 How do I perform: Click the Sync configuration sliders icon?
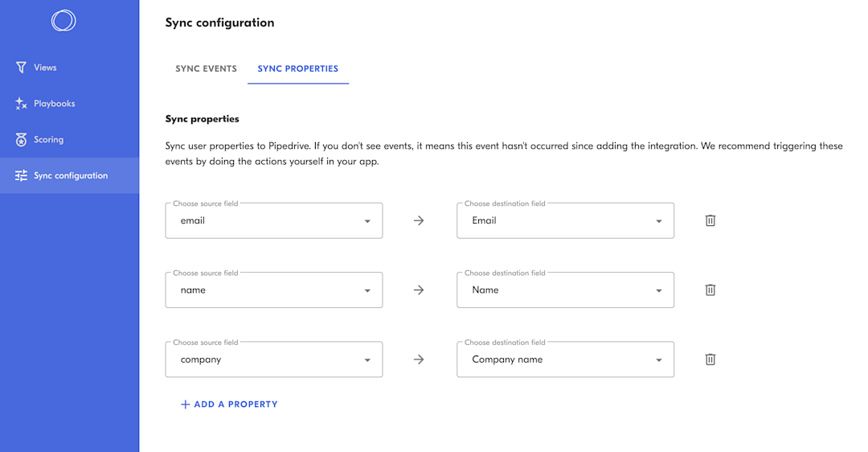click(21, 175)
